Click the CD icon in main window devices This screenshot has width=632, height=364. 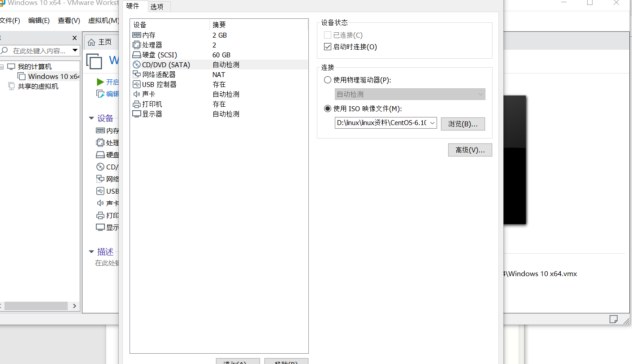point(100,167)
